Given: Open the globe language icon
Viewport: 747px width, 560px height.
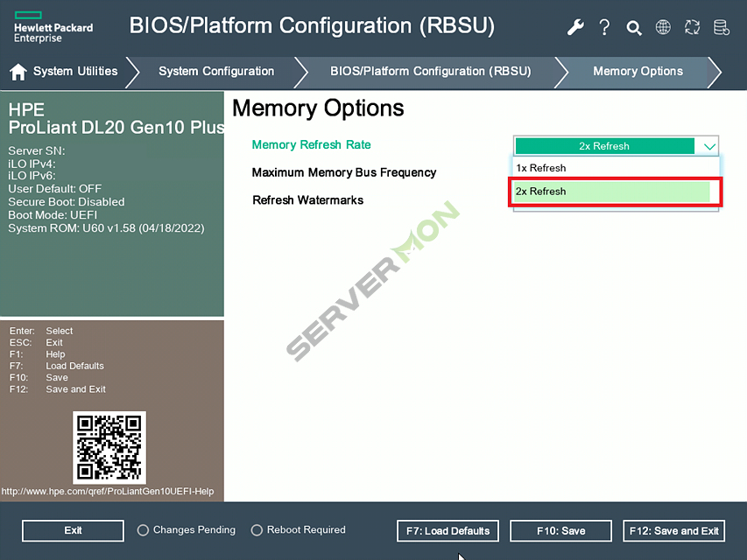Looking at the screenshot, I should click(663, 27).
